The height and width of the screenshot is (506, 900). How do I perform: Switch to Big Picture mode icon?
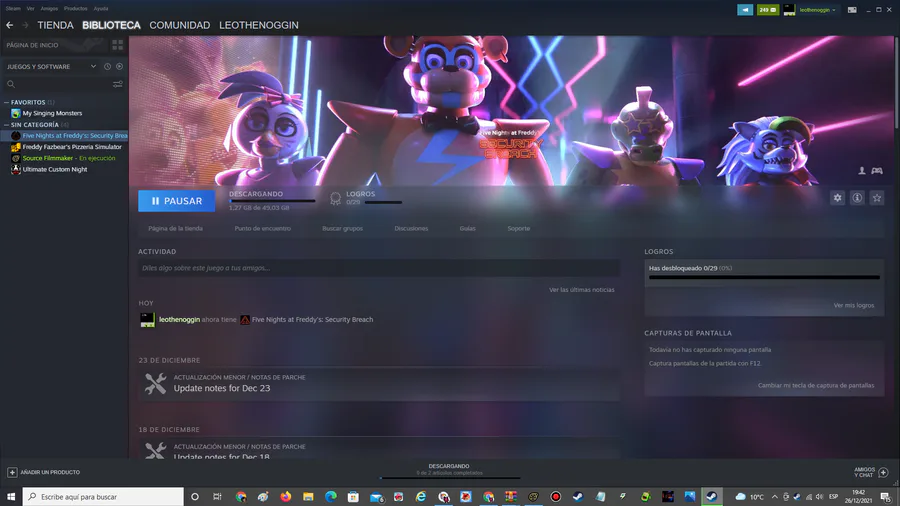[x=852, y=10]
